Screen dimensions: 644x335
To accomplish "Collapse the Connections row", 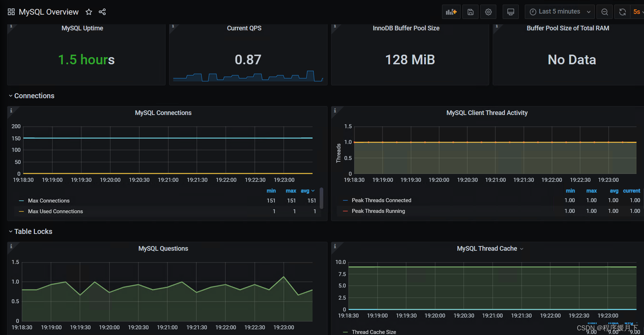I will 31,96.
